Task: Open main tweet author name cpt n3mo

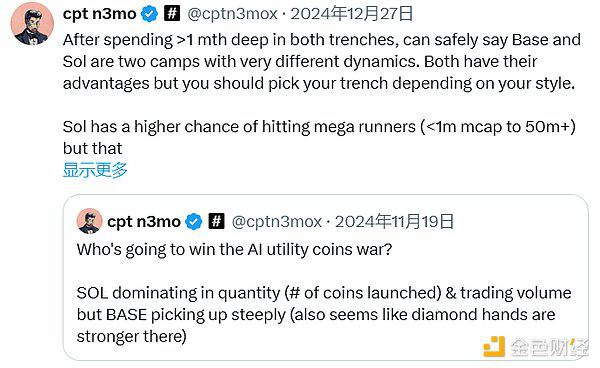Action: pos(99,14)
